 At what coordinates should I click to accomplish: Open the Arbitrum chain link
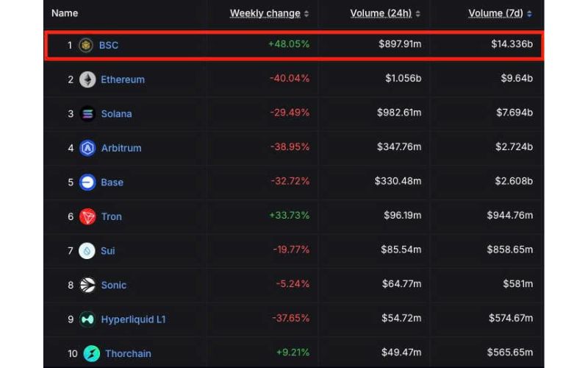tap(121, 148)
